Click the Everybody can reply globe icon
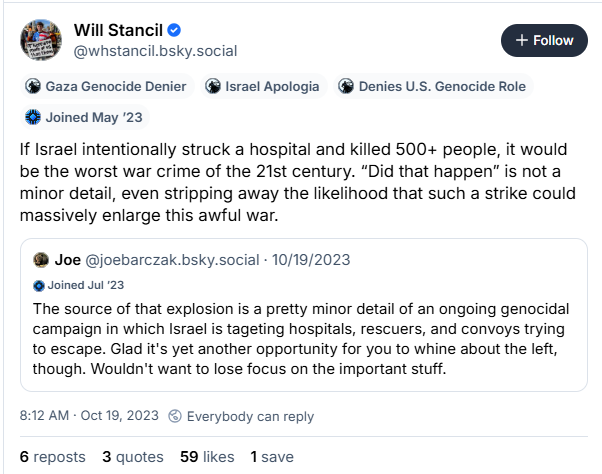The width and height of the screenshot is (602, 474). pos(175,416)
